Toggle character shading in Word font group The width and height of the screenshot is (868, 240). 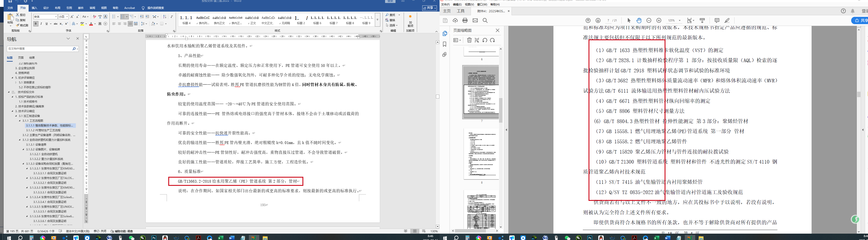100,24
